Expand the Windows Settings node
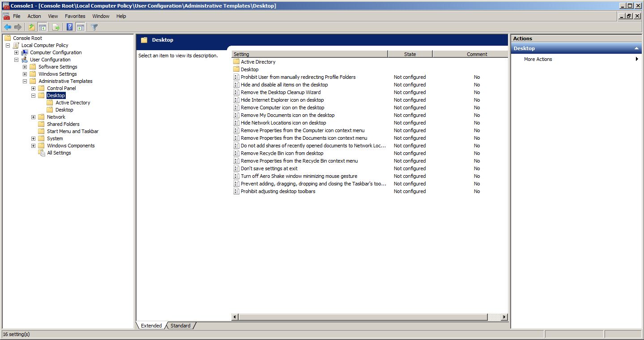 [25, 74]
